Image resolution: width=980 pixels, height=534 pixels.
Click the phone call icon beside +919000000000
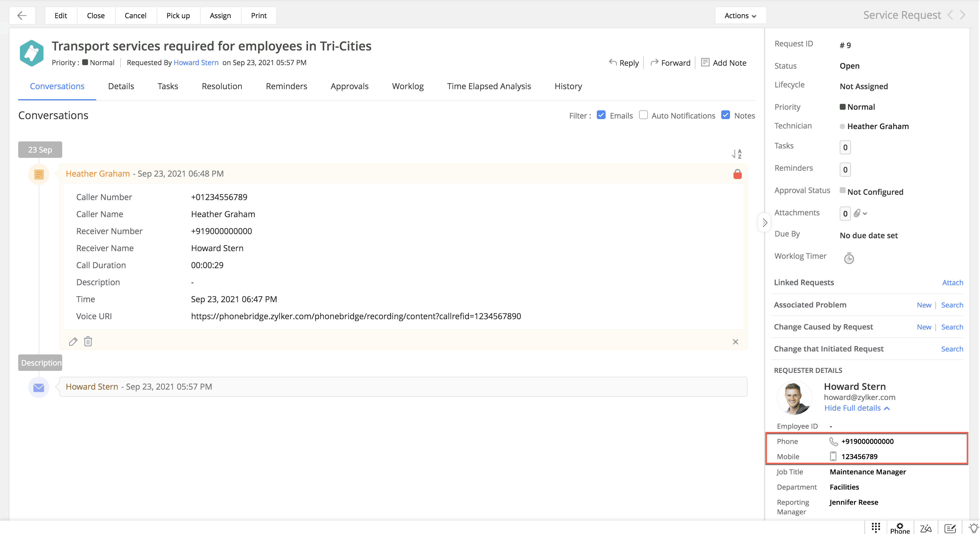833,441
